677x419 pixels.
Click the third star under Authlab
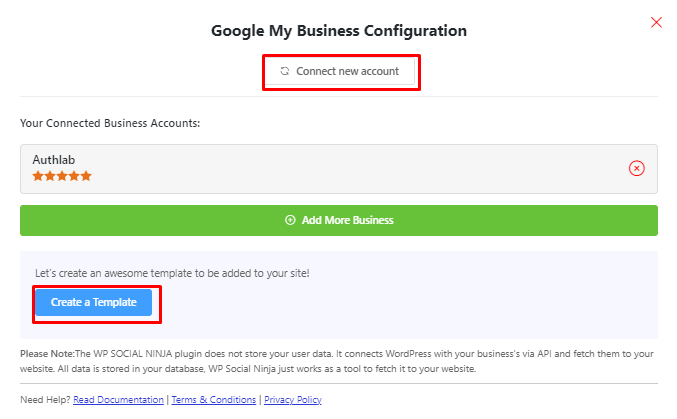click(62, 176)
